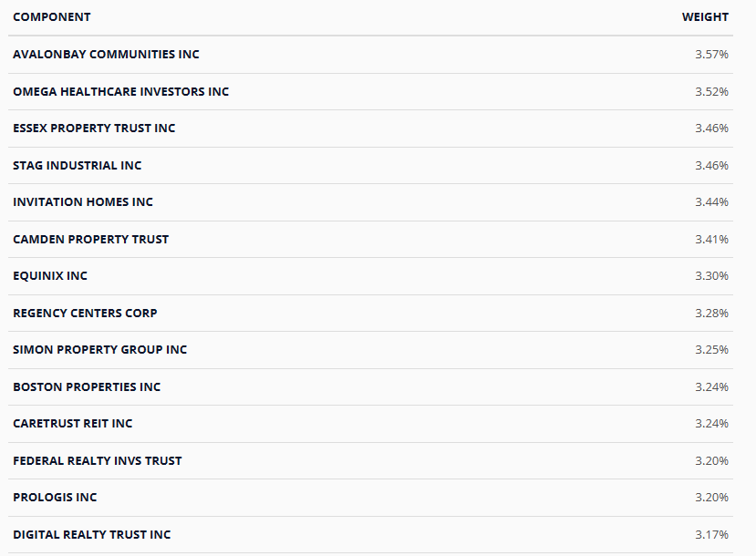Open Invitation Homes Inc entry
This screenshot has width=756, height=556.
click(83, 202)
